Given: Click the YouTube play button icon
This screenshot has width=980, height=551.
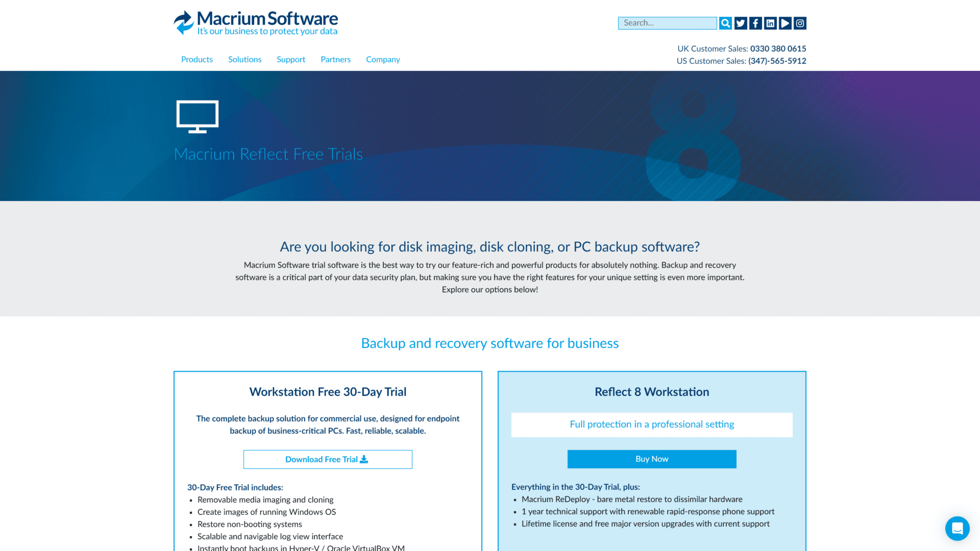Looking at the screenshot, I should (x=785, y=23).
